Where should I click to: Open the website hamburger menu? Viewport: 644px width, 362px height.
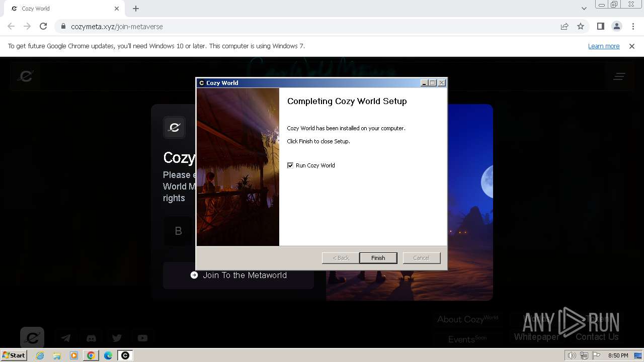pyautogui.click(x=619, y=76)
